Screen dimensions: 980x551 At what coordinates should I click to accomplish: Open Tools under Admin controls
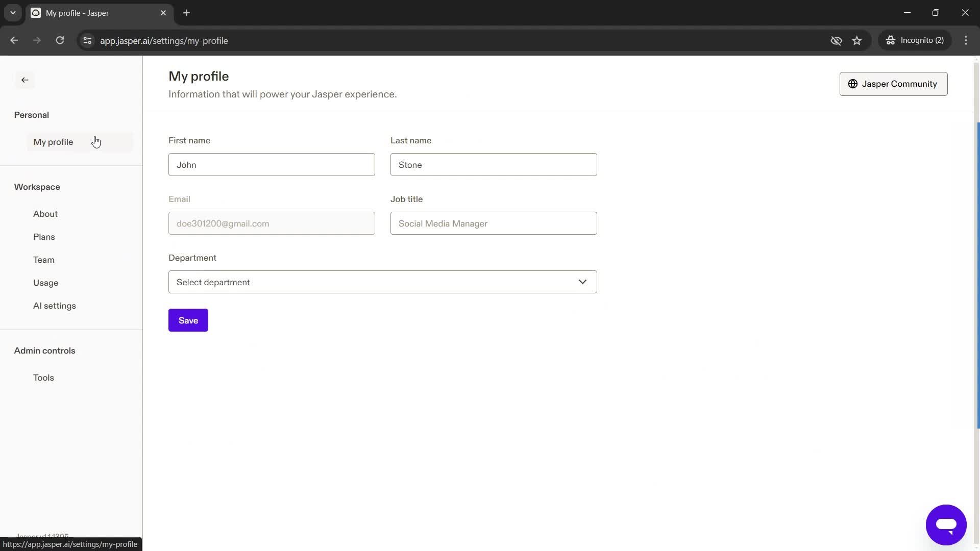(x=43, y=378)
